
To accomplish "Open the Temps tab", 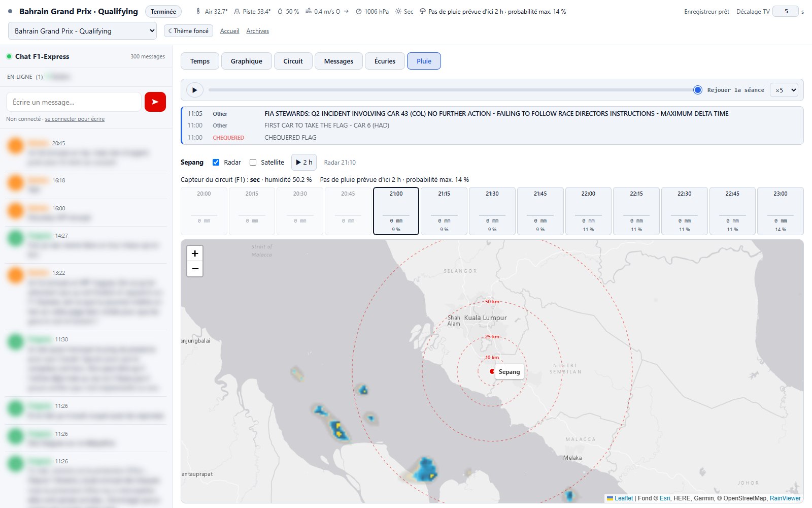I will (x=200, y=61).
